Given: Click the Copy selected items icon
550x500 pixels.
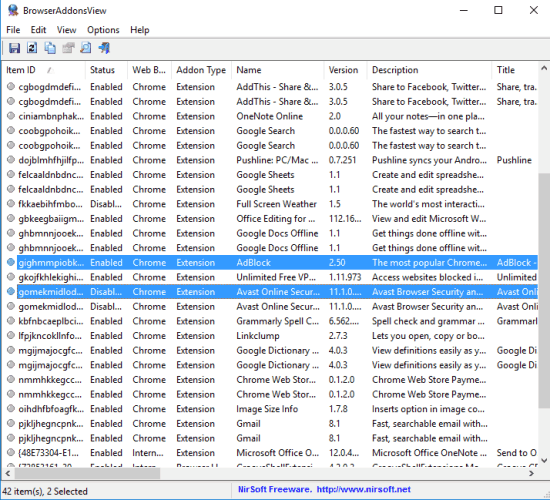Looking at the screenshot, I should 50,48.
